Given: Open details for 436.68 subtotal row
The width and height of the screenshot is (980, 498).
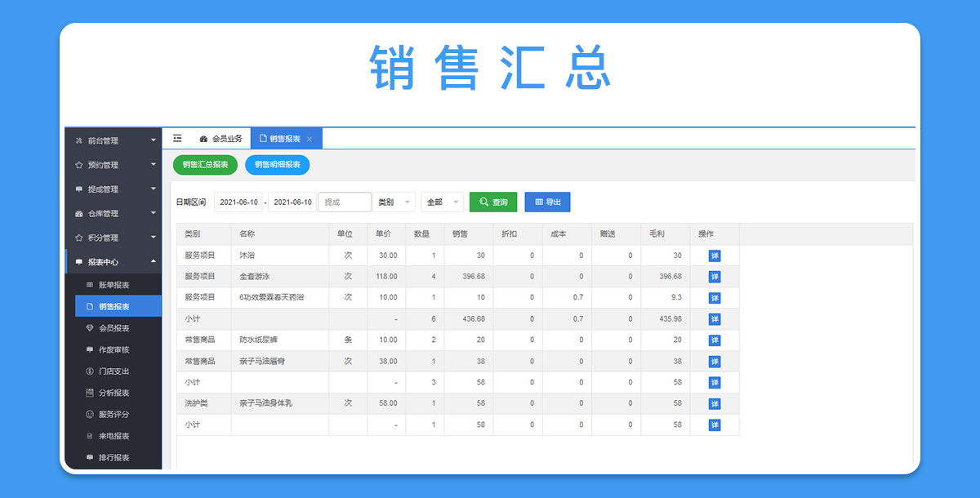Looking at the screenshot, I should point(715,319).
